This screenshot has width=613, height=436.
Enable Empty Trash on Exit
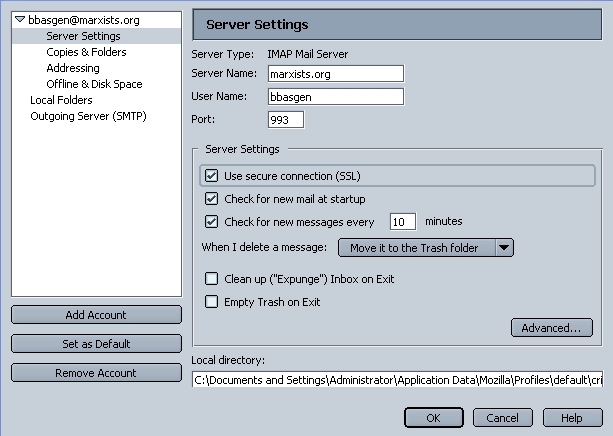pyautogui.click(x=212, y=302)
